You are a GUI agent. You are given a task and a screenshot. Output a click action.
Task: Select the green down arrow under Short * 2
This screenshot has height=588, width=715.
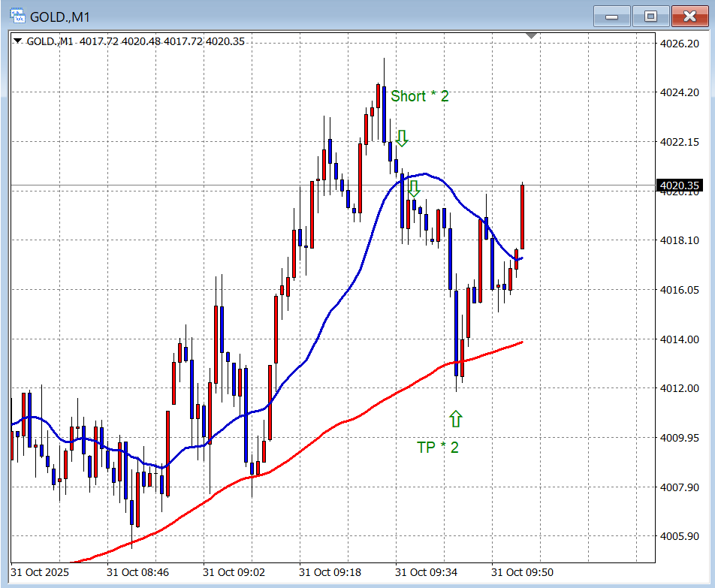coord(402,137)
